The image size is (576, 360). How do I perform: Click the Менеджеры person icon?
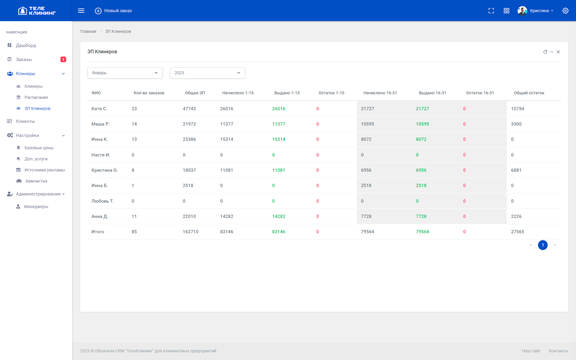[x=18, y=206]
